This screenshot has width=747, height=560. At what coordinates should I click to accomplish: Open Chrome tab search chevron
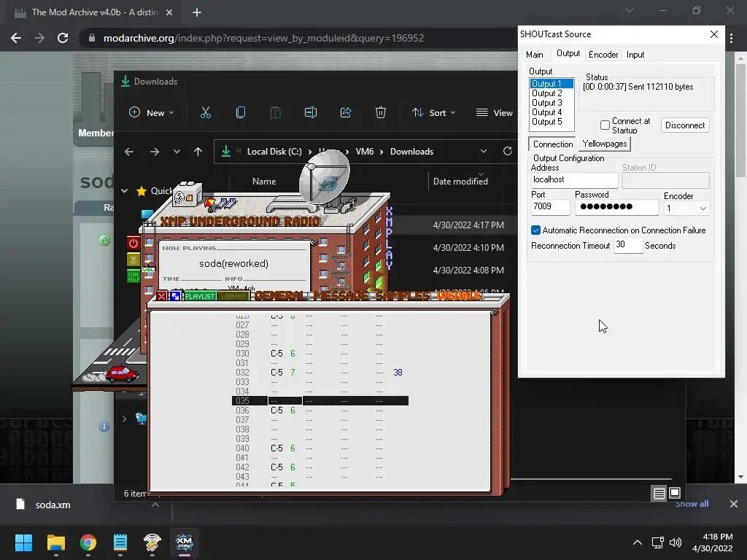pyautogui.click(x=630, y=10)
